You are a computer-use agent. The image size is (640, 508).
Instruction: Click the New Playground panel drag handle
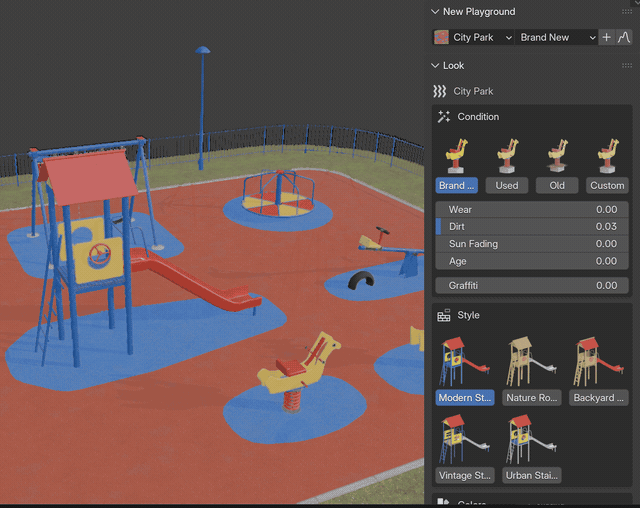[x=627, y=12]
